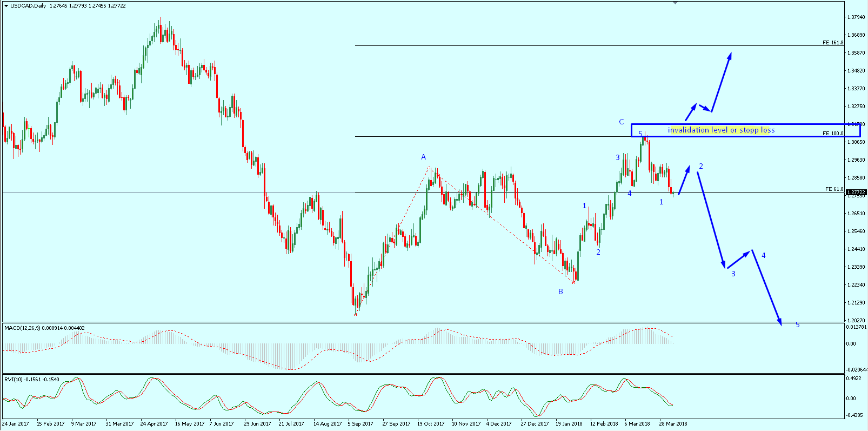Click the 31 Mar 2017 date label
Screen dimensions: 868x431
coord(119,424)
